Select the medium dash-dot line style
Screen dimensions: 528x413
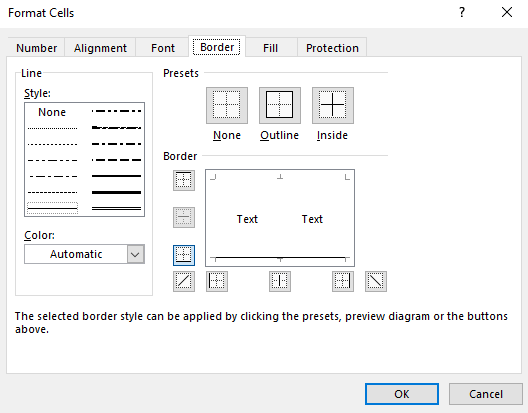[117, 144]
